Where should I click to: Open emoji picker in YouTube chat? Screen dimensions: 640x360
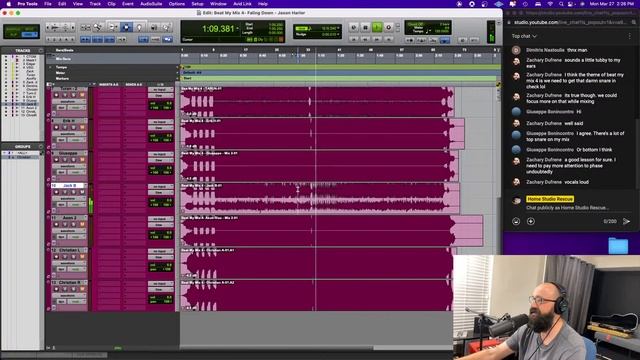516,221
